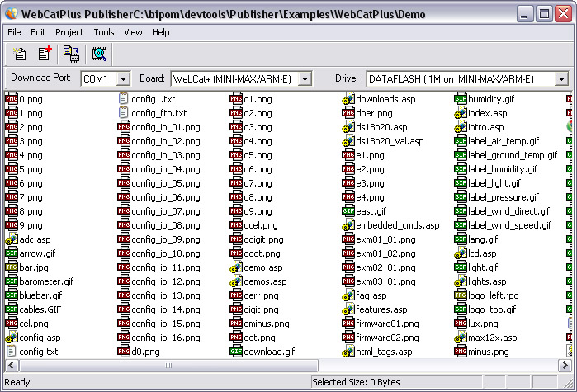The height and width of the screenshot is (392, 577).
Task: Select the file lights.asp
Action: pyautogui.click(x=487, y=281)
